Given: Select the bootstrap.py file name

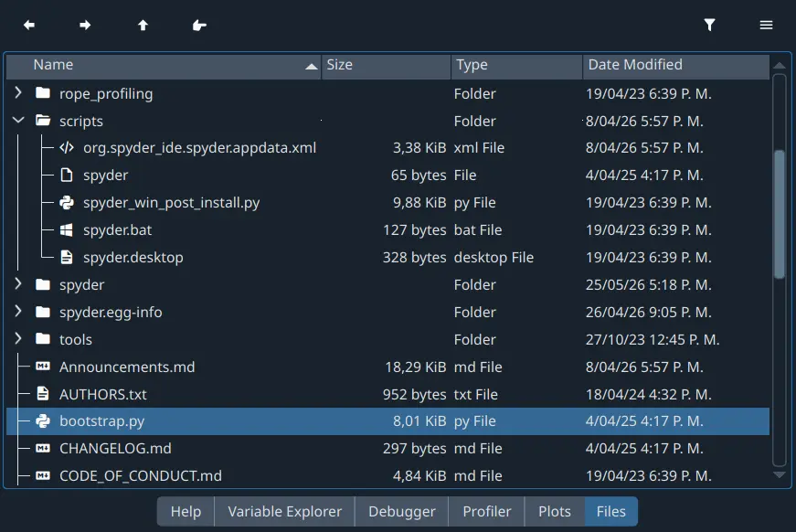Looking at the screenshot, I should 102,420.
